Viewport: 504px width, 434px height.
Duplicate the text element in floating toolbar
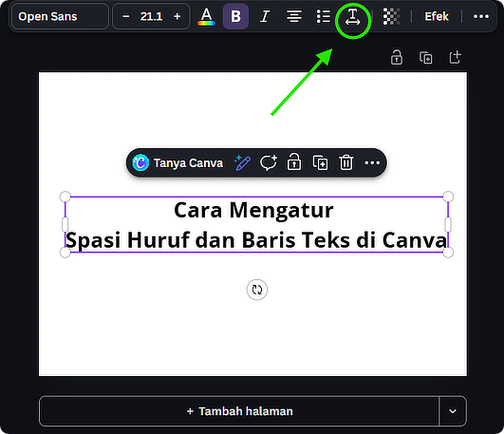tap(320, 162)
